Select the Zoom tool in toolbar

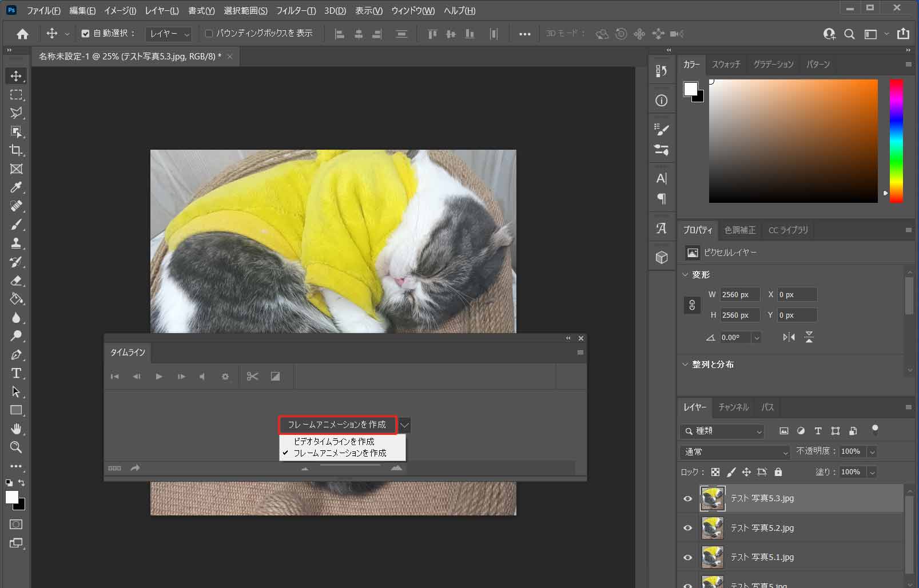coord(16,447)
